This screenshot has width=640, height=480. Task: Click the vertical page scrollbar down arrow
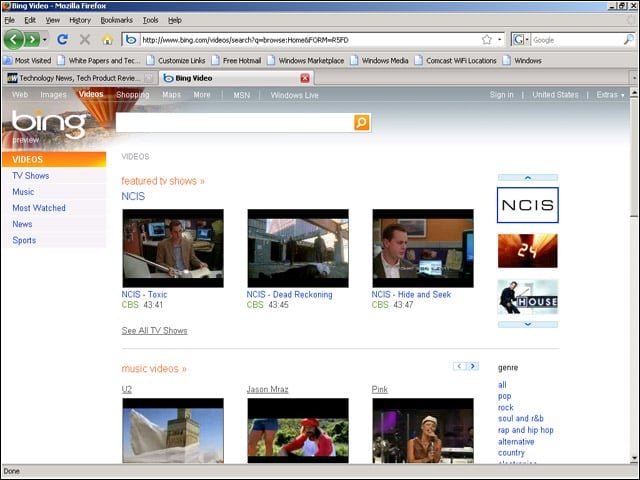pos(634,458)
